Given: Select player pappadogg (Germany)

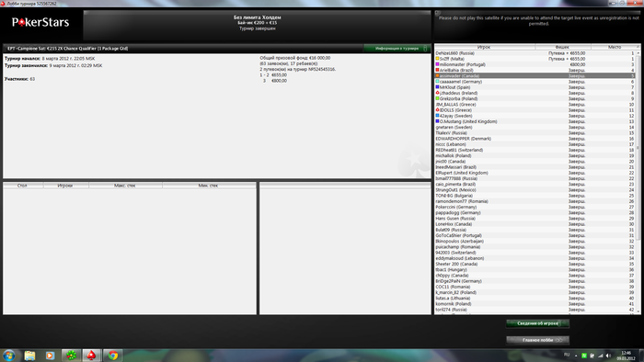Looking at the screenshot, I should pyautogui.click(x=535, y=213).
